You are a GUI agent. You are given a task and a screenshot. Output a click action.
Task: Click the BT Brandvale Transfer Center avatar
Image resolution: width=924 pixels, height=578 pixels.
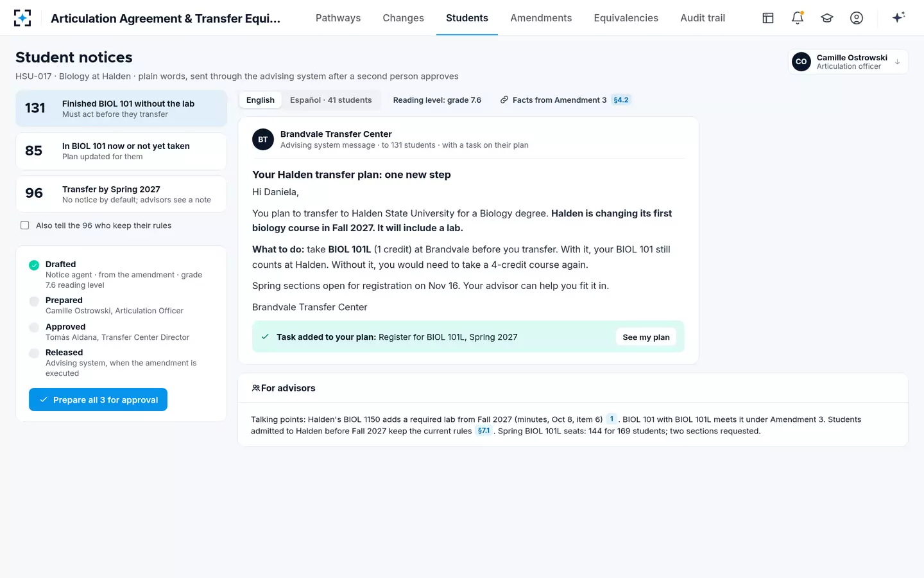click(x=263, y=139)
